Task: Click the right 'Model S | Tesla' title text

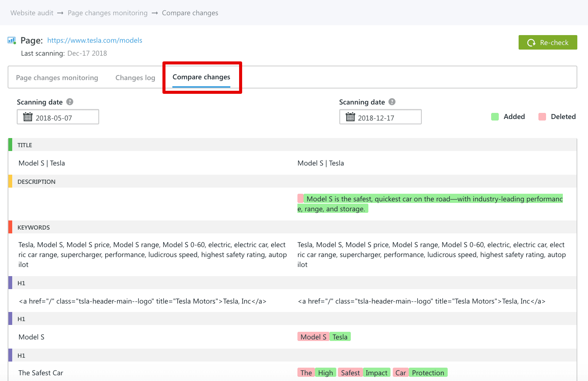Action: click(321, 163)
